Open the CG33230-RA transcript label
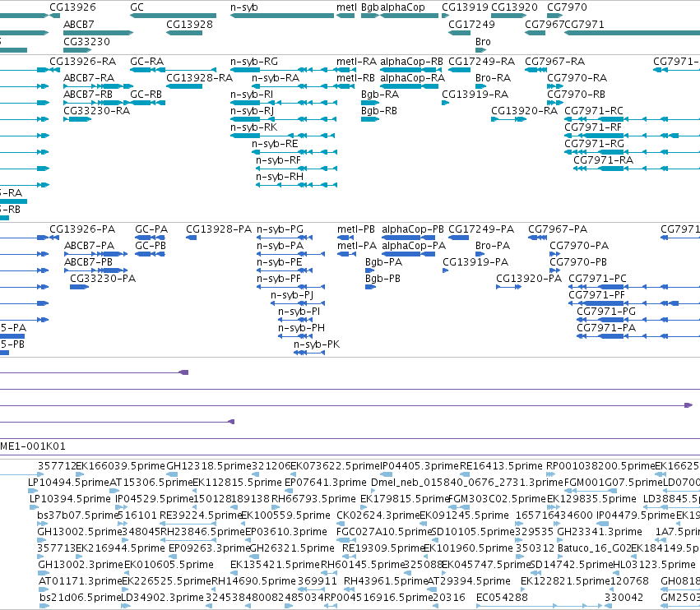The height and width of the screenshot is (610, 700). [x=96, y=111]
